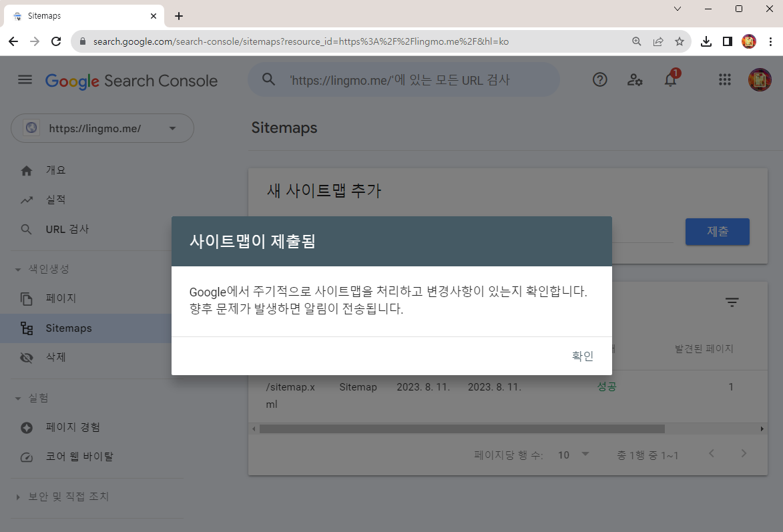
Task: Open the Google account avatar in Search Console
Action: click(x=760, y=80)
